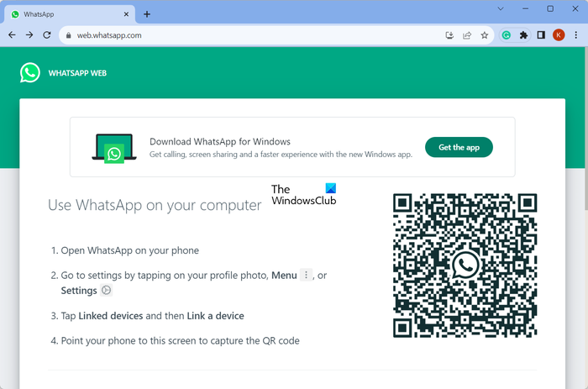Click the share page icon
This screenshot has height=389, width=588.
(x=467, y=35)
